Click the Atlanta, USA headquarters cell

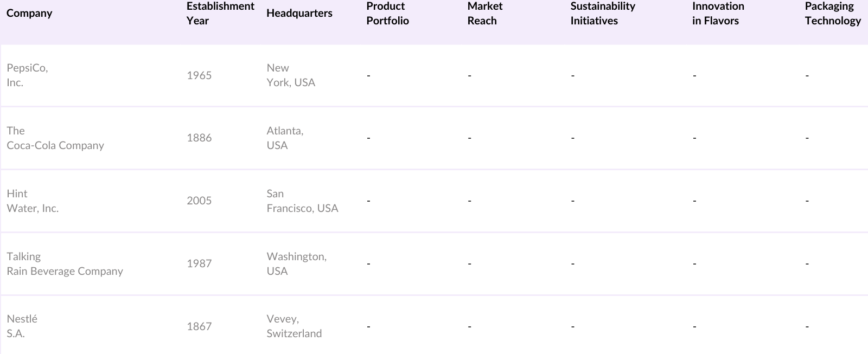[285, 138]
